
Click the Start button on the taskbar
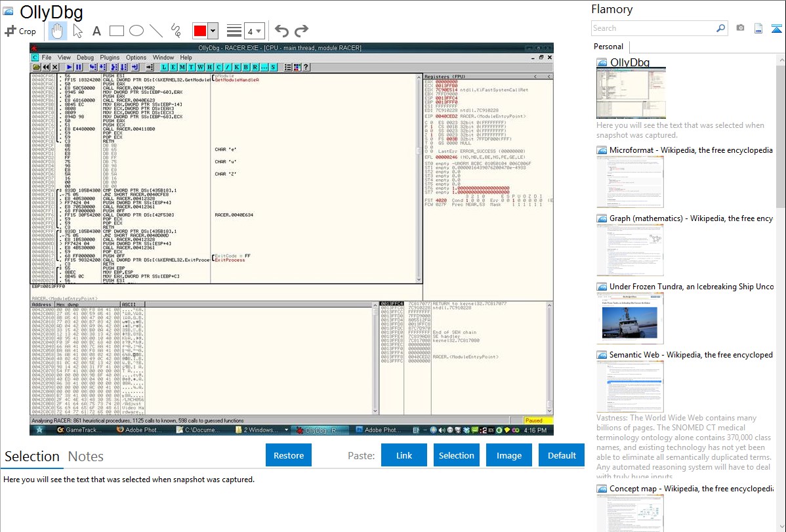click(x=39, y=430)
